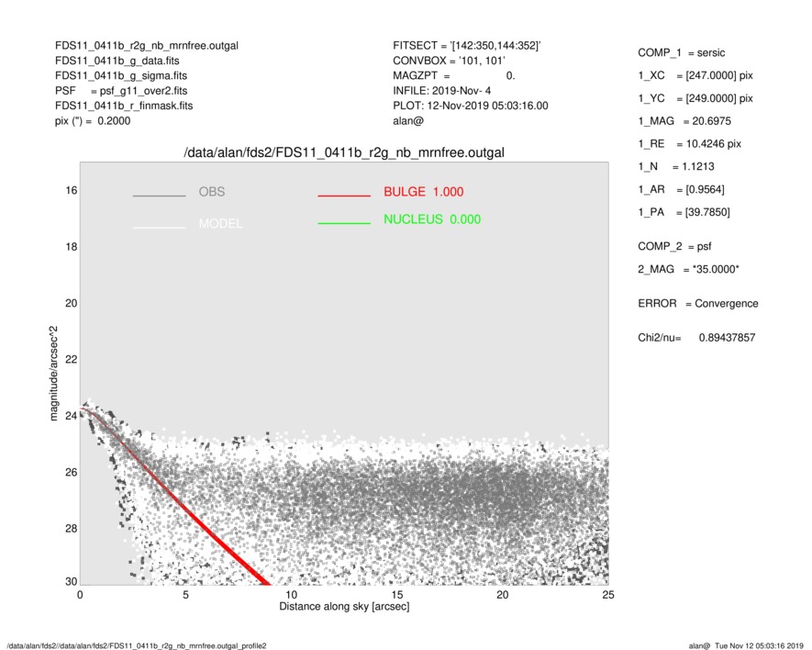Click the PSF = psf_g11_over2.fits line
Viewport: 812px width, 650px height.
point(121,91)
